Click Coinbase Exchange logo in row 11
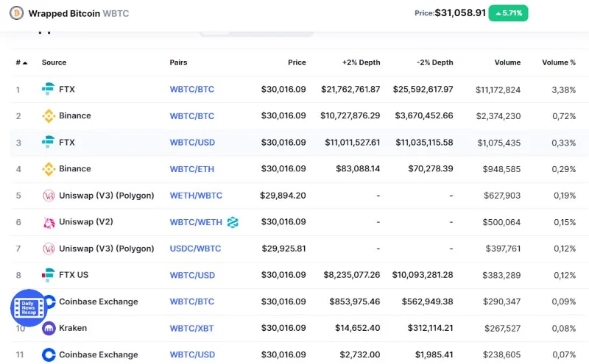This screenshot has width=589, height=364. click(x=49, y=354)
